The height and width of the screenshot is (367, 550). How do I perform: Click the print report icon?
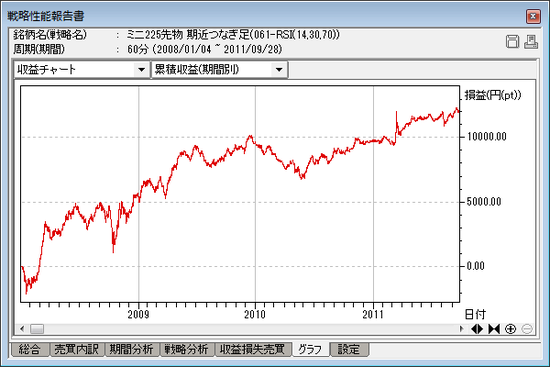[531, 42]
